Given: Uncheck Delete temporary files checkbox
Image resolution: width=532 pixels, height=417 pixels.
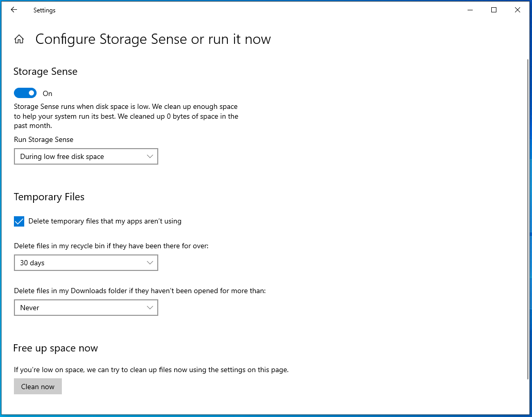Looking at the screenshot, I should 19,221.
